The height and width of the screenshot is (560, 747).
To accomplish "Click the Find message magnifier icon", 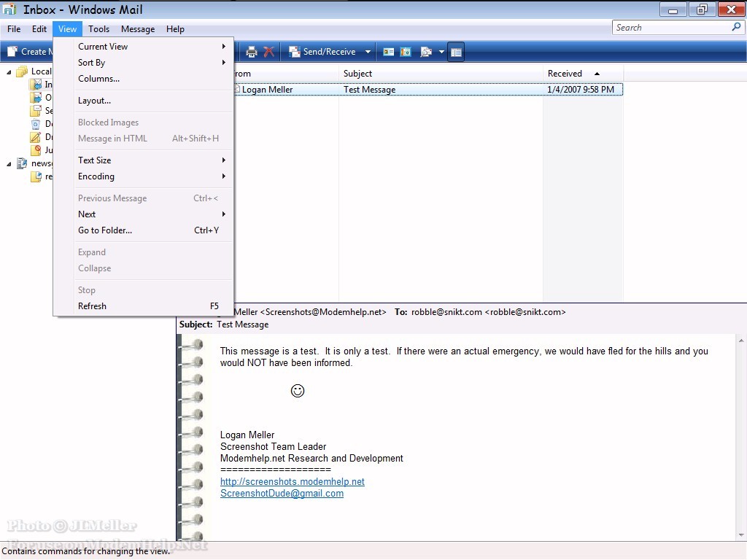I will tap(426, 52).
